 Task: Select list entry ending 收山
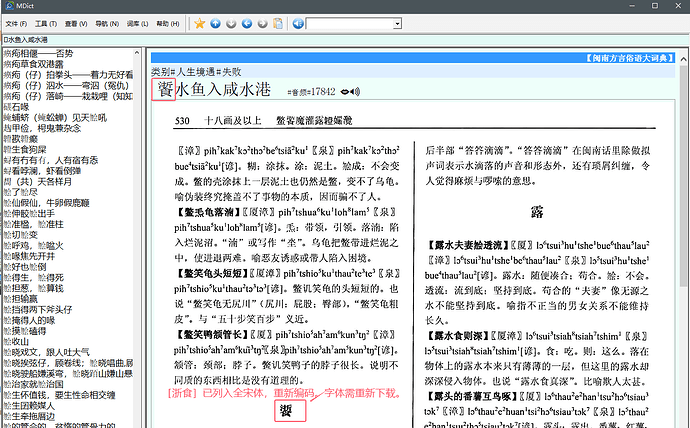click(x=16, y=342)
